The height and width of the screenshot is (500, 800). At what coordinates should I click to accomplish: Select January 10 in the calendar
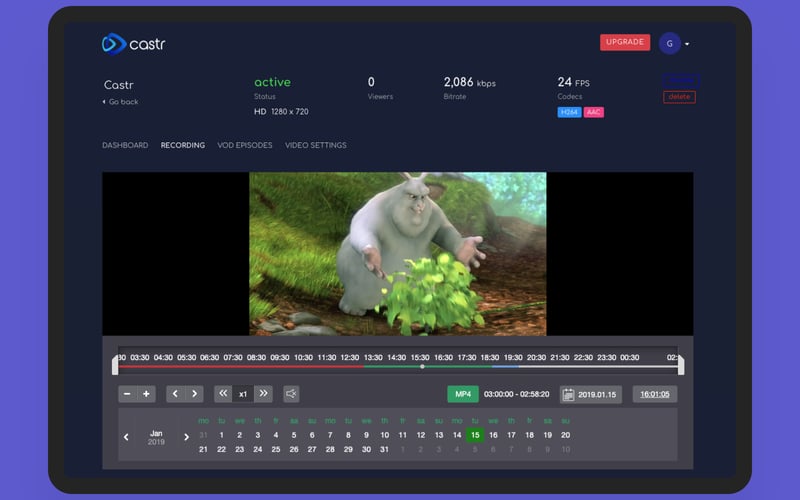tap(385, 435)
